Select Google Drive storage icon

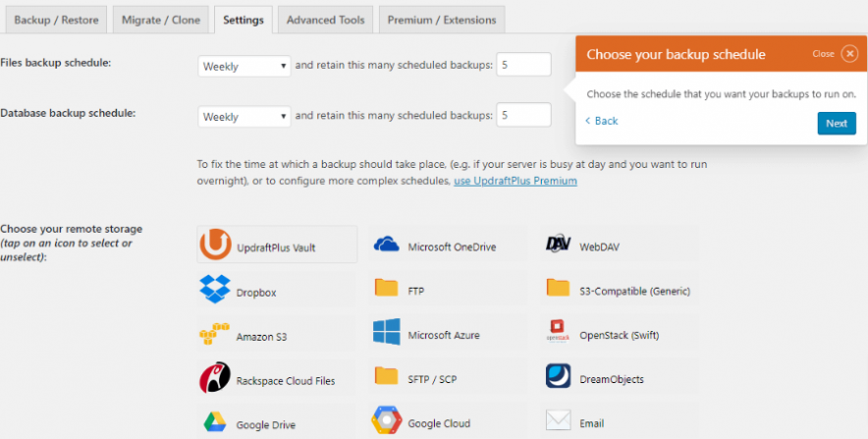coord(215,423)
